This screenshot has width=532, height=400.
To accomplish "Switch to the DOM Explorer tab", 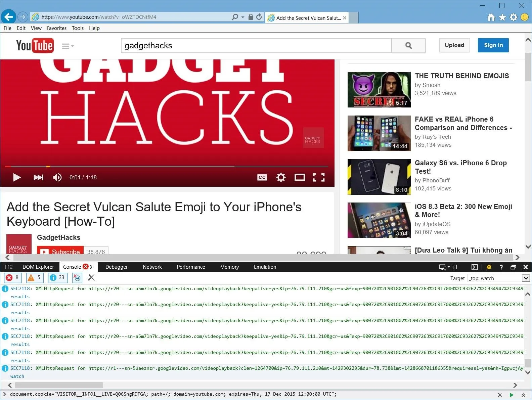I will point(38,267).
